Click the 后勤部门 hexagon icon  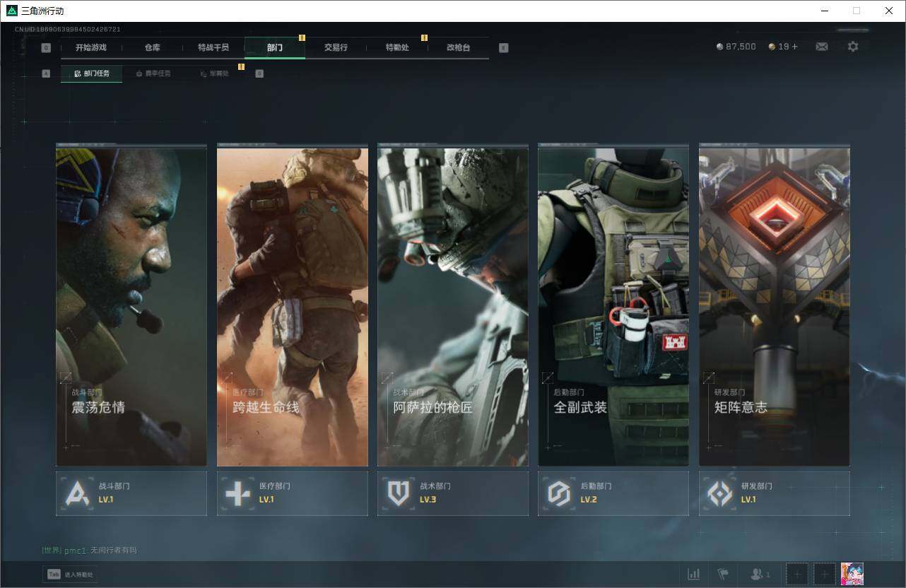tap(559, 493)
